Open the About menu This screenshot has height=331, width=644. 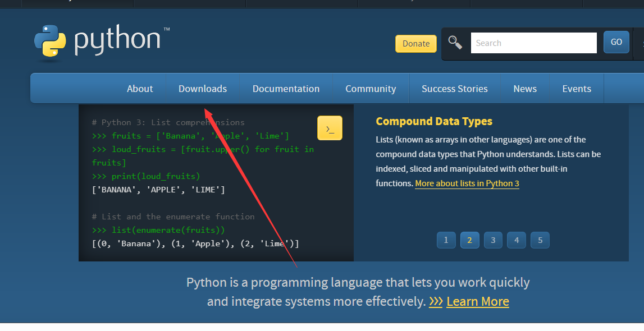tap(140, 89)
